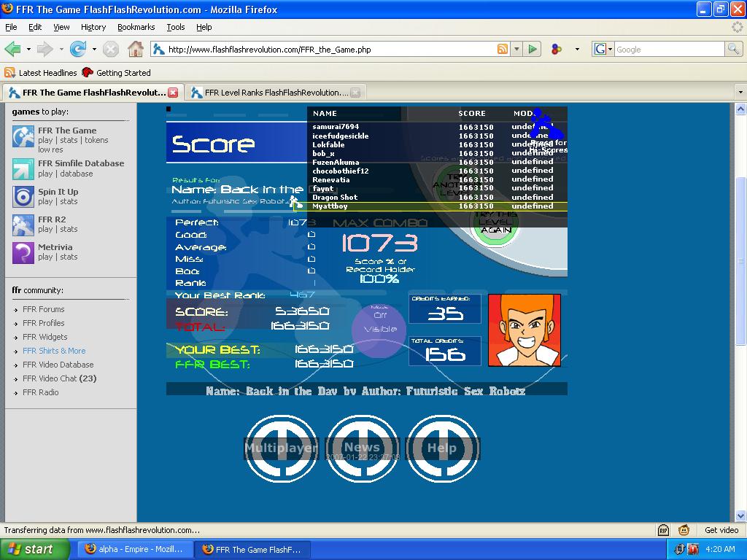Click the Back arrow navigation icon
747x560 pixels.
click(x=13, y=49)
